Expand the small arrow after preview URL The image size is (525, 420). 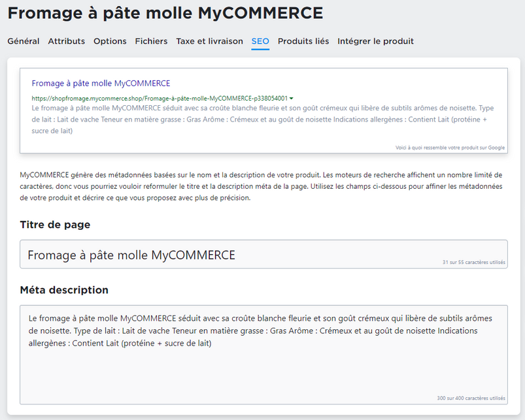(x=292, y=99)
